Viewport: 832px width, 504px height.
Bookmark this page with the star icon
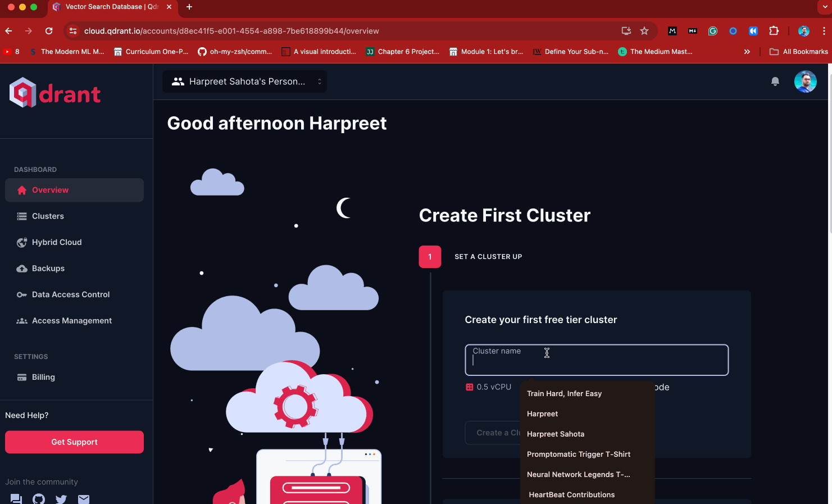[644, 31]
